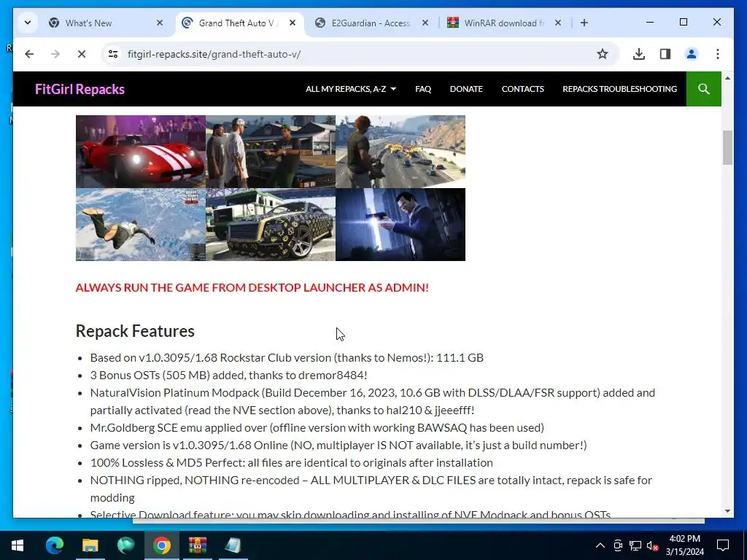Open the notepad-style app on taskbar

(233, 545)
